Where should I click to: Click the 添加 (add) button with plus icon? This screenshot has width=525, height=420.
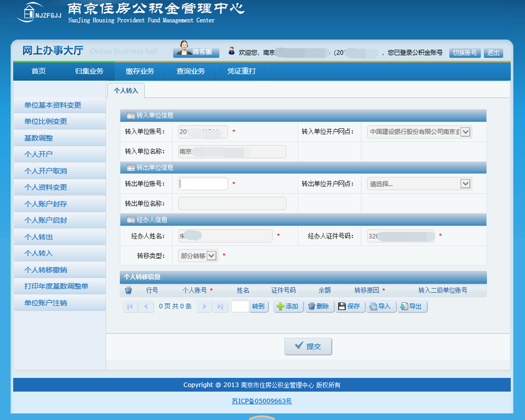point(288,306)
